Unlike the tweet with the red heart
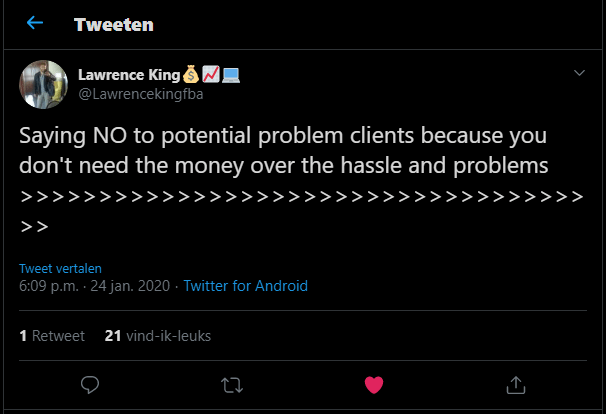This screenshot has height=414, width=606. point(374,383)
